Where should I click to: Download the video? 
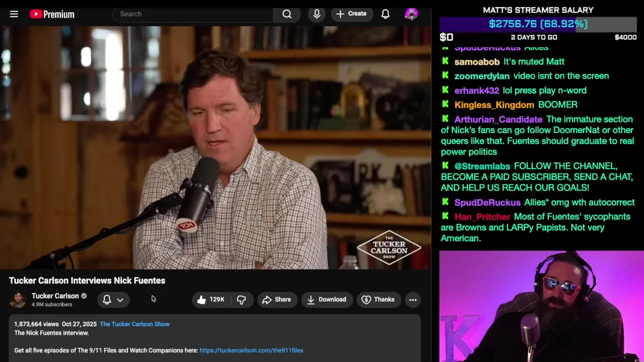click(327, 300)
